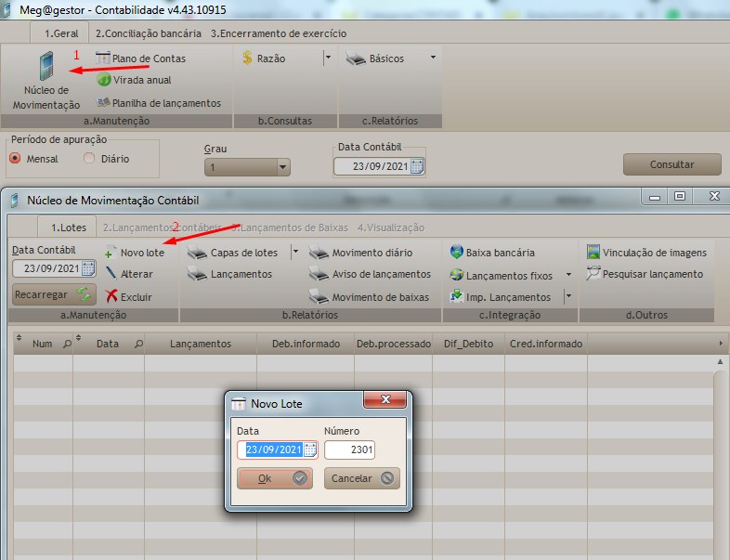Click the Consultar button
This screenshot has height=560, width=730.
click(671, 164)
